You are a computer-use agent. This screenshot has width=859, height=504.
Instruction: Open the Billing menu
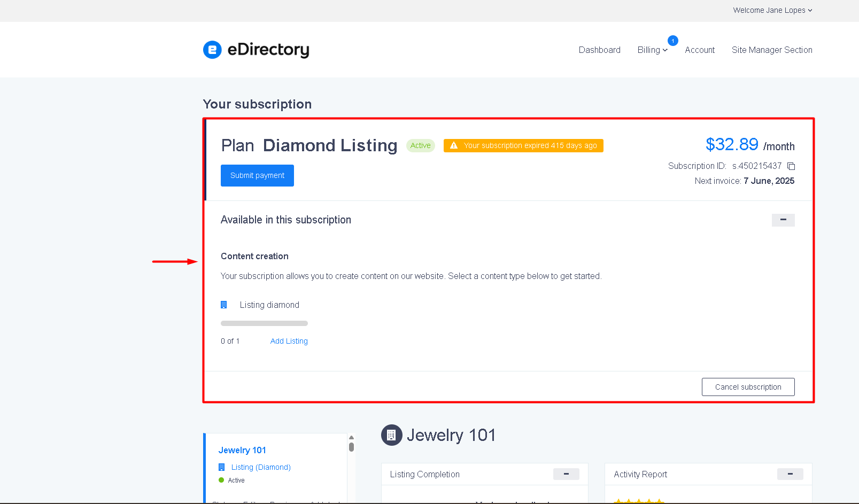(652, 50)
